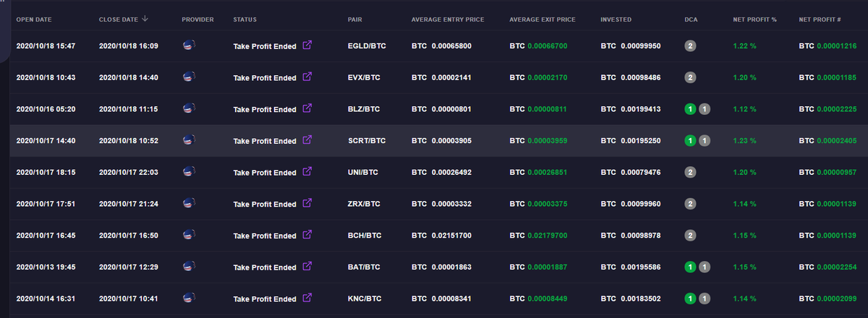This screenshot has width=868, height=318.
Task: Sort by DCA column header
Action: click(x=691, y=19)
